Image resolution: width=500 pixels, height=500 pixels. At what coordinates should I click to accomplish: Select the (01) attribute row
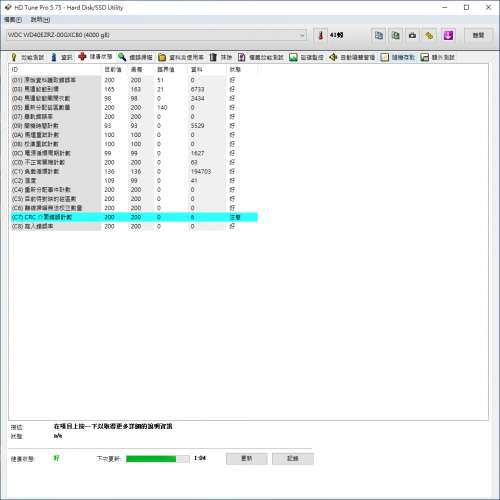tap(134, 80)
